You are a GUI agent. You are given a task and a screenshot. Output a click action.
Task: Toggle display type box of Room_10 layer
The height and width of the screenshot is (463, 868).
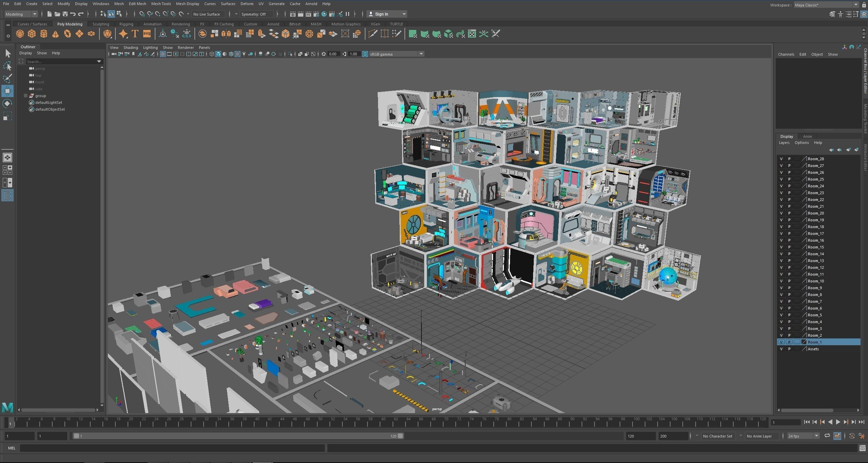tap(797, 281)
